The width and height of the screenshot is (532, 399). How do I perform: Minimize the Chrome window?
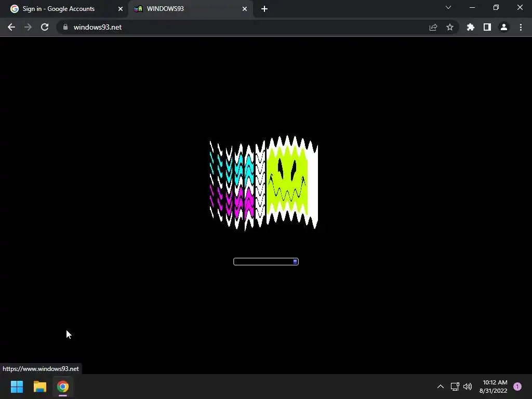click(x=472, y=7)
